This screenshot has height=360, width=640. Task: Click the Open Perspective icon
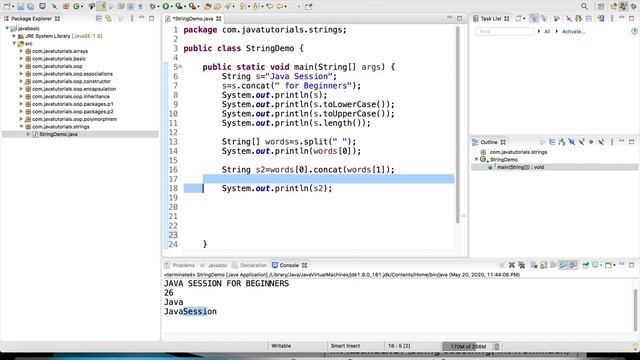point(601,6)
